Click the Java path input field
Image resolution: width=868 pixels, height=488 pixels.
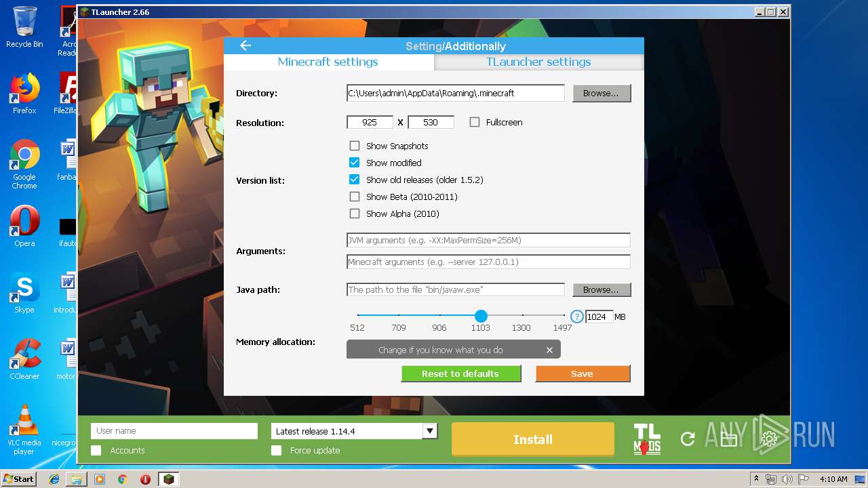point(455,289)
